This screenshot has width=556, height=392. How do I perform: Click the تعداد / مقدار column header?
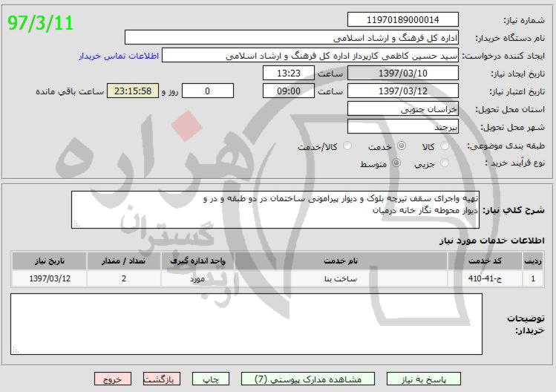124,261
